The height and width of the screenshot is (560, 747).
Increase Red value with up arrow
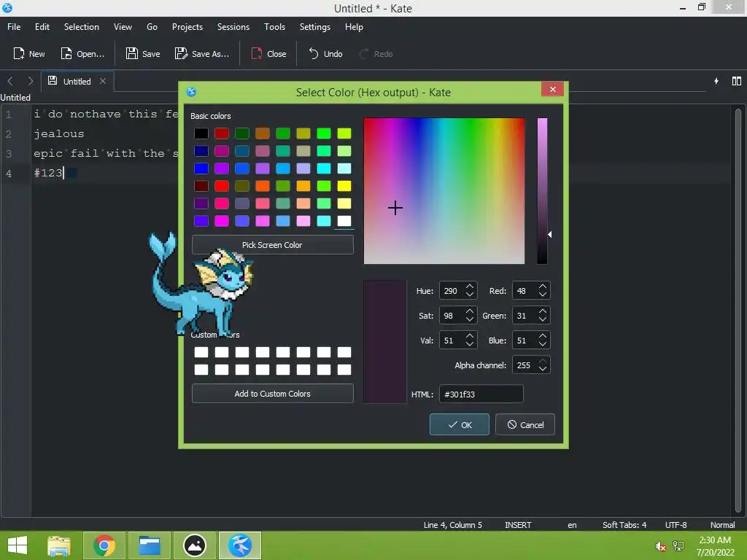pyautogui.click(x=543, y=287)
